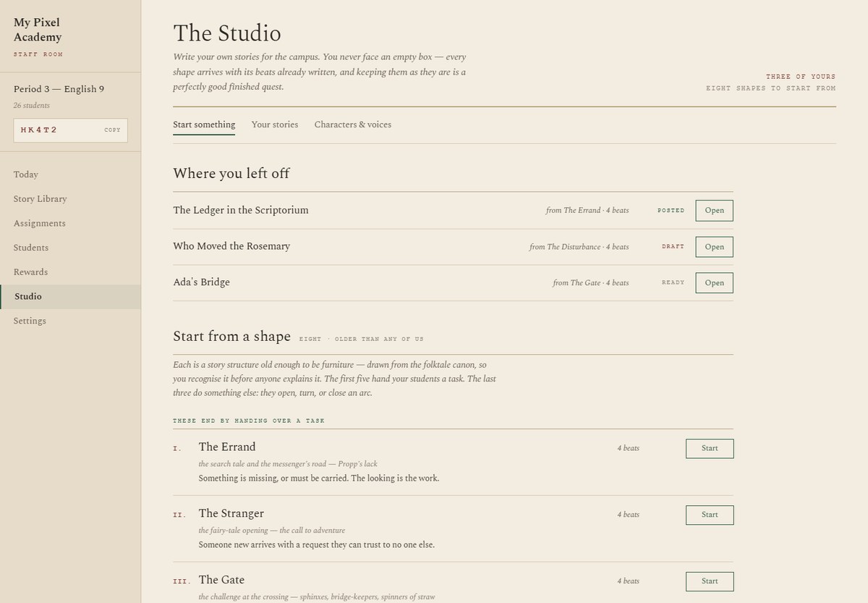Copy the class code HK4T2
868x603 pixels.
[x=112, y=130]
